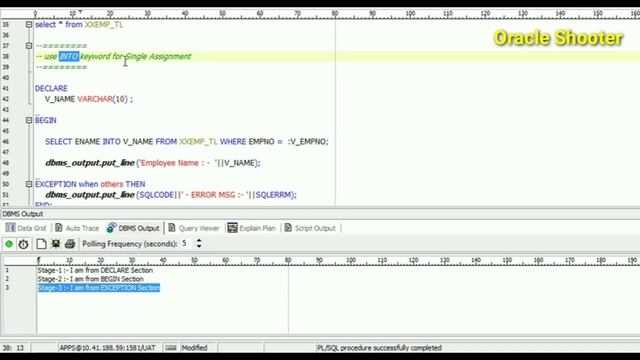The height and width of the screenshot is (360, 640).
Task: Clear DBMS output with blank page icon
Action: pos(41,244)
